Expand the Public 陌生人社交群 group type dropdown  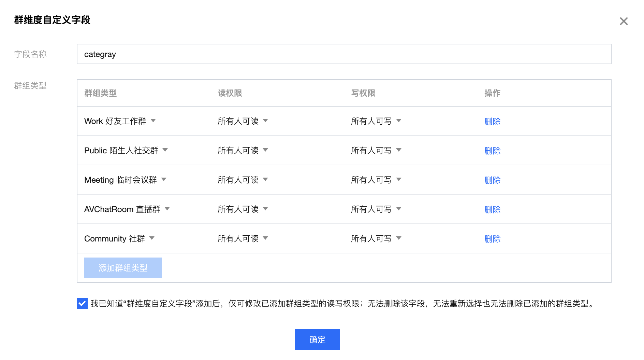(126, 150)
